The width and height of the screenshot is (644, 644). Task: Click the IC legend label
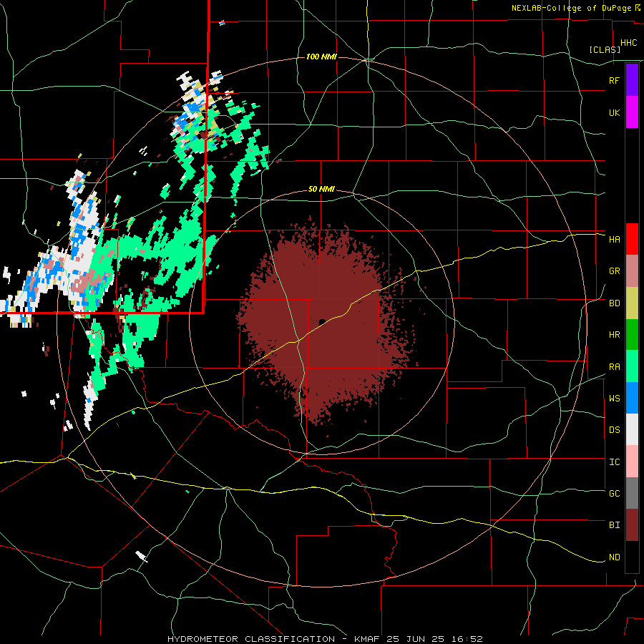[x=614, y=462]
